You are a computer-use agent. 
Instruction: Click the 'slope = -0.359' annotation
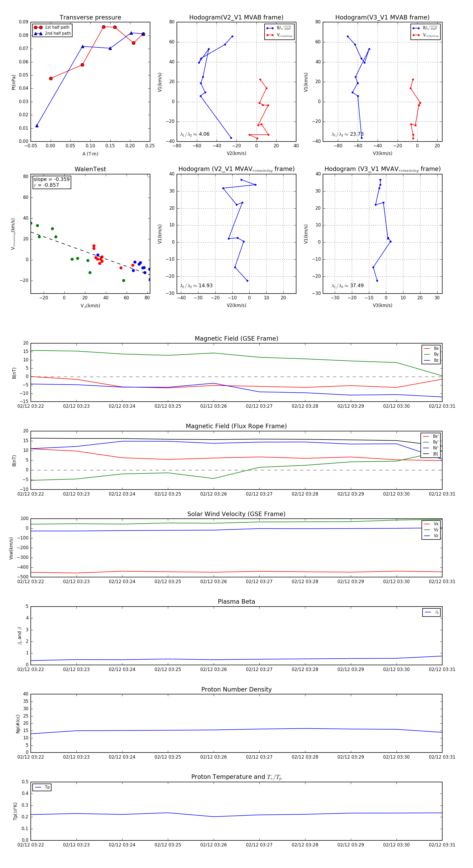tap(52, 179)
